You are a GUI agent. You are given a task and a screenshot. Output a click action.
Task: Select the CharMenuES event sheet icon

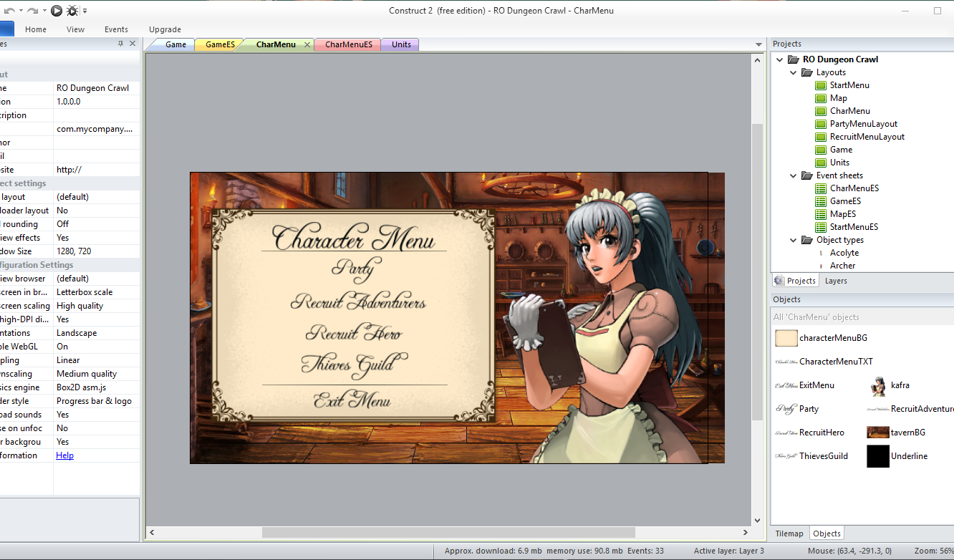[x=821, y=188]
